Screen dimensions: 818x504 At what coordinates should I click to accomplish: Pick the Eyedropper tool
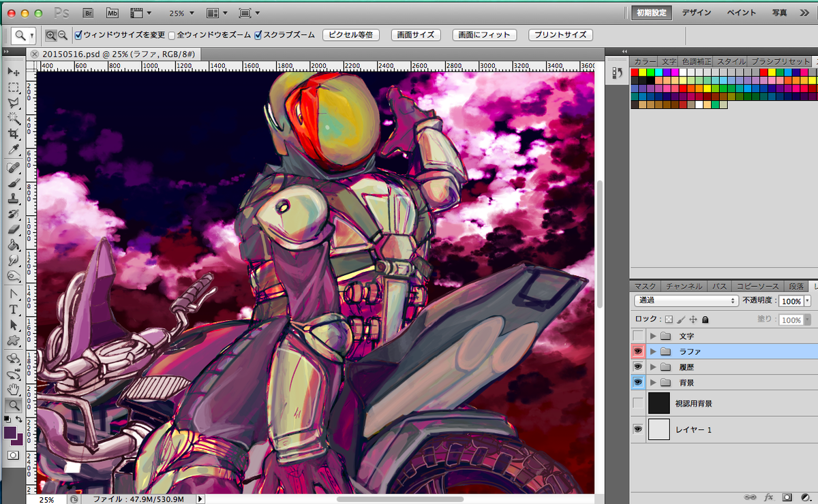pos(13,150)
